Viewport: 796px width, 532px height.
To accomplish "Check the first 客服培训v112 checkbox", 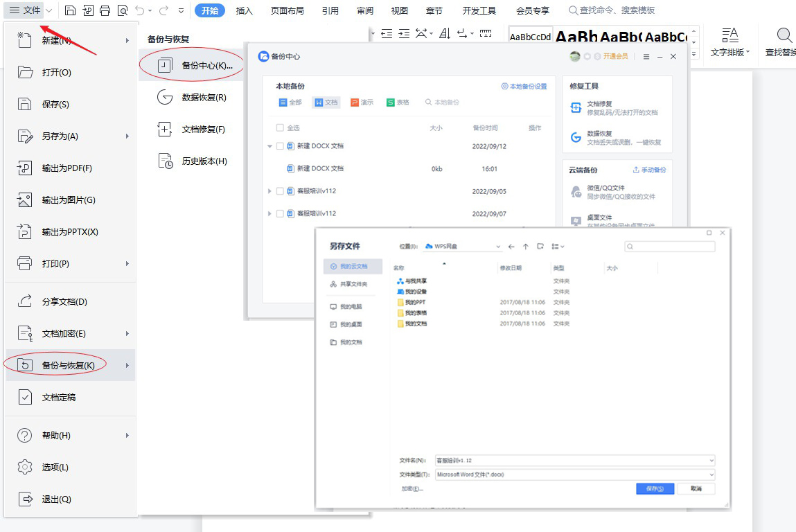I will 280,191.
